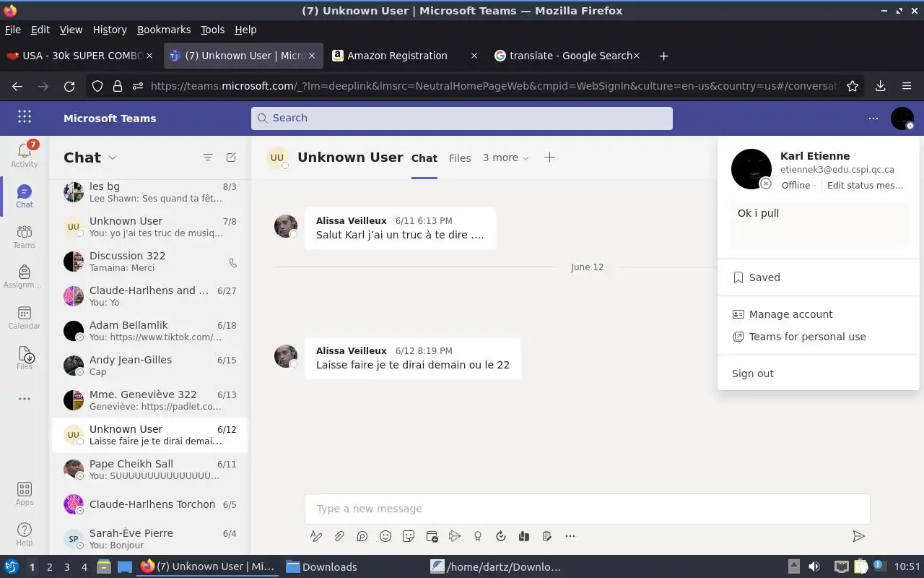Open the History menu in Firefox

click(x=110, y=30)
